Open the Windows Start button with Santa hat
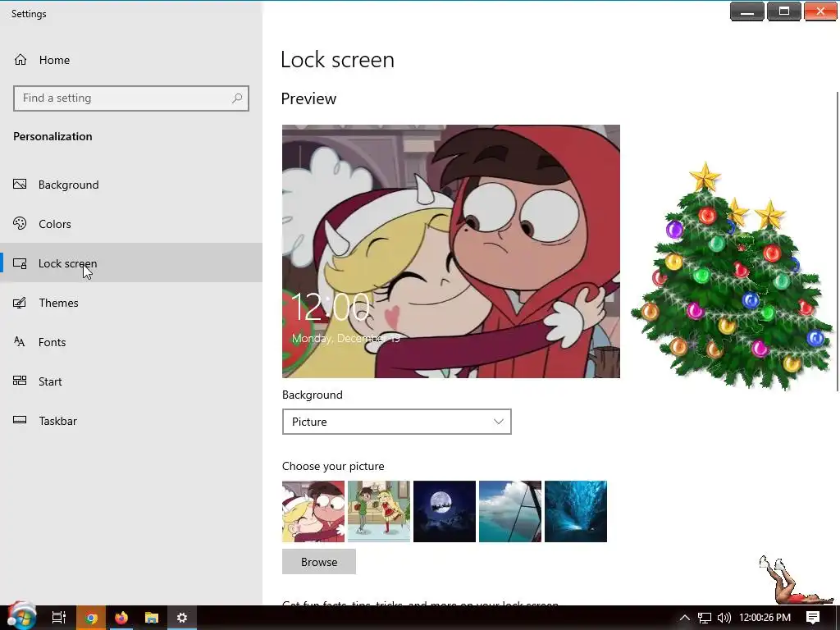Viewport: 840px width, 630px height. [21, 616]
